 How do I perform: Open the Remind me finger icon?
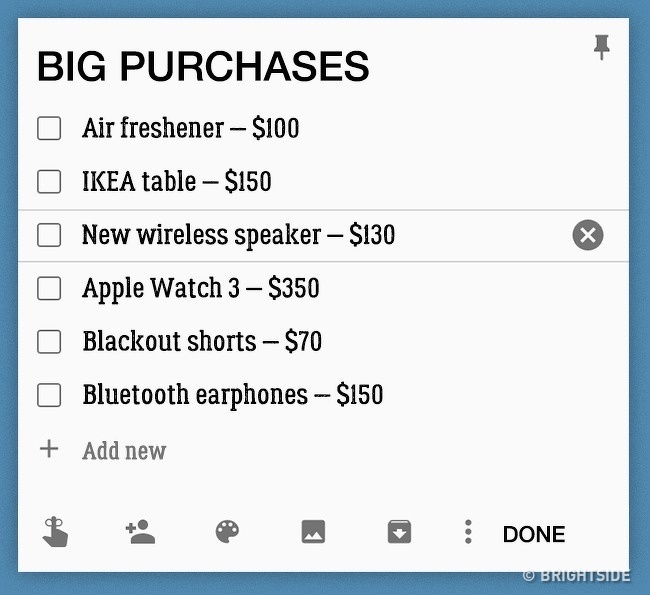pos(55,532)
